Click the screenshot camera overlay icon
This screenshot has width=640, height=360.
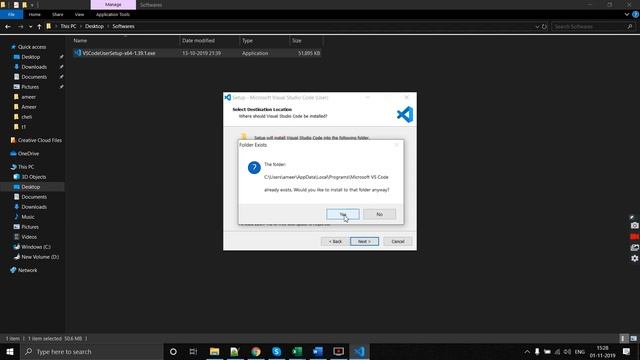coord(634,226)
